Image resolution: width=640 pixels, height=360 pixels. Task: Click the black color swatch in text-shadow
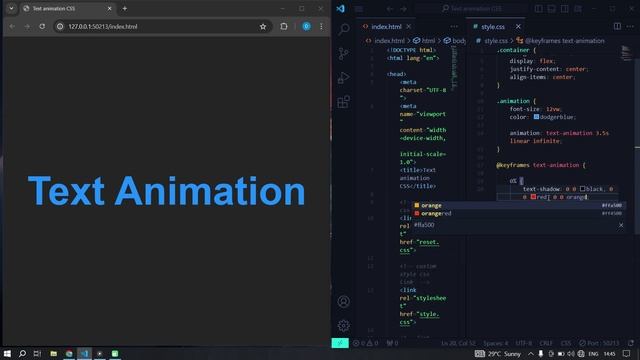tap(582, 189)
